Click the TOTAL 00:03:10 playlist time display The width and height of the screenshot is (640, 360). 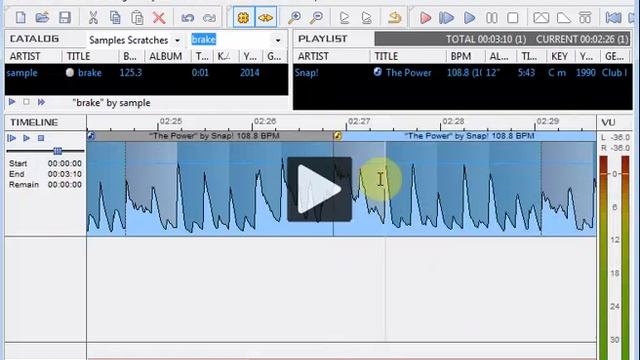click(486, 39)
